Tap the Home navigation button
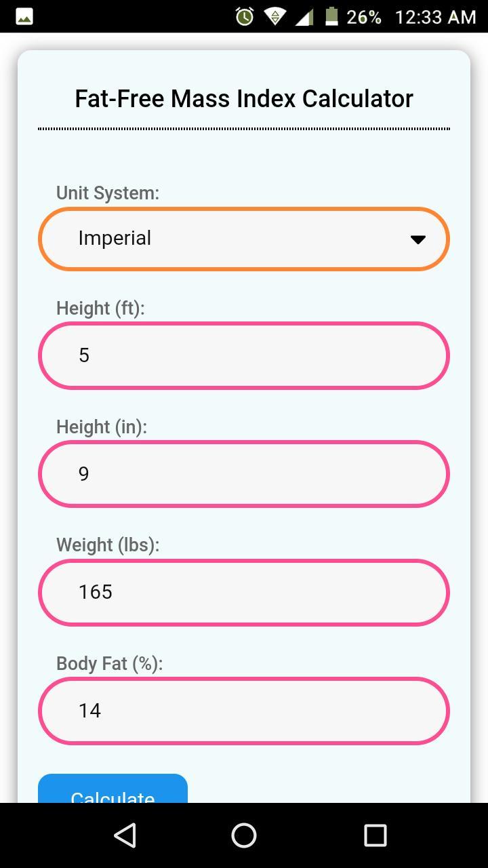 point(244,835)
